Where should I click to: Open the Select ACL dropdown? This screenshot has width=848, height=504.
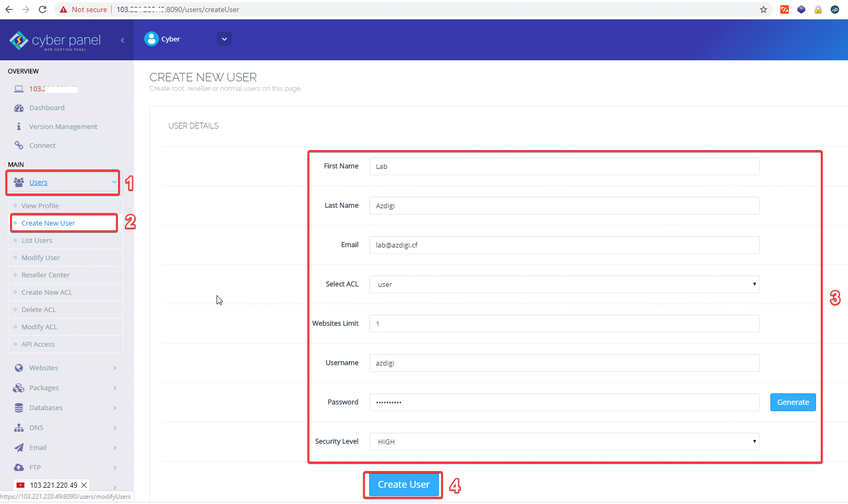564,284
